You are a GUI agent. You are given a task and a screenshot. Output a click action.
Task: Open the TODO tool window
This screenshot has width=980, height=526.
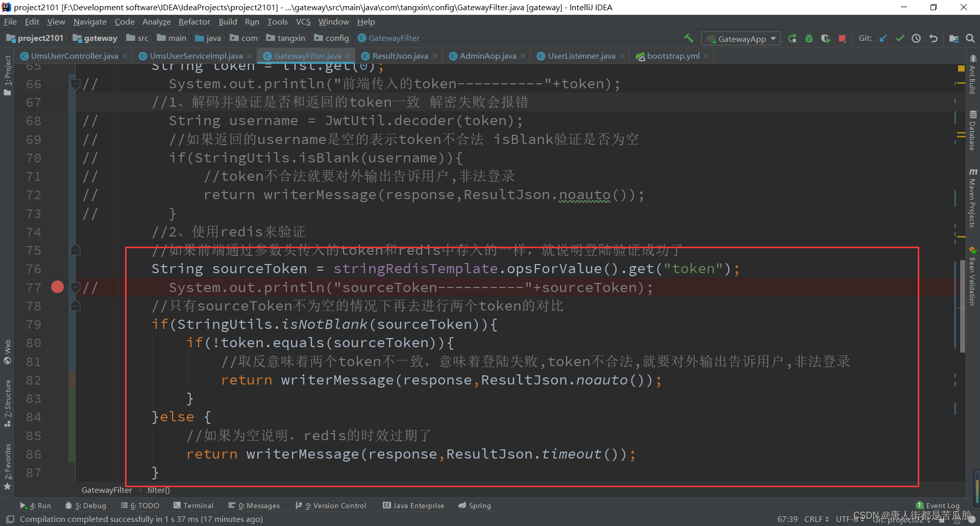pos(140,506)
